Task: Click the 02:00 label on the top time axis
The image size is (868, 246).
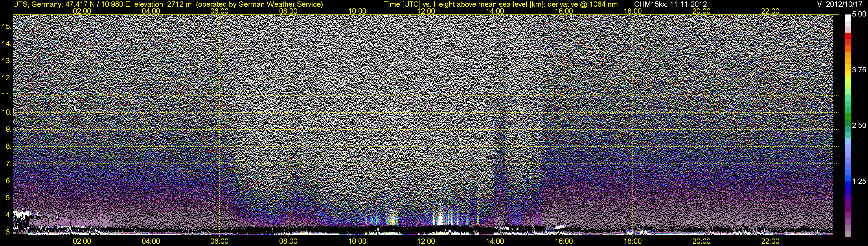Action: pos(82,11)
